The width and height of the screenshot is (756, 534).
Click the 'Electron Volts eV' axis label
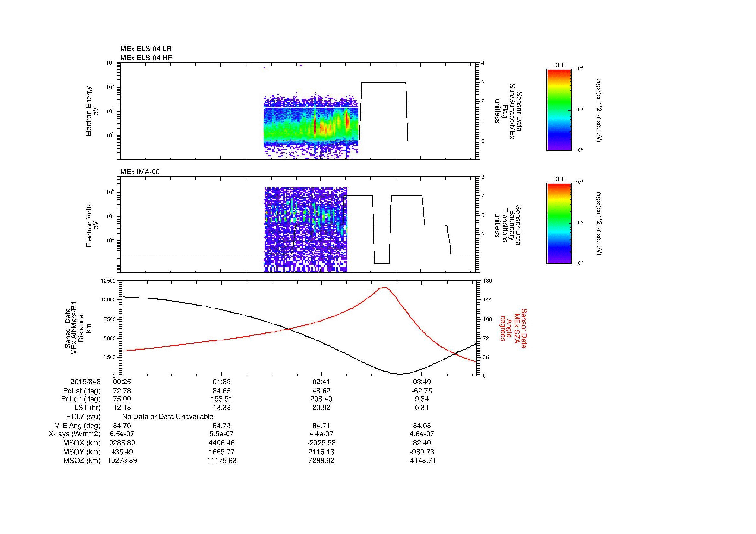point(92,225)
